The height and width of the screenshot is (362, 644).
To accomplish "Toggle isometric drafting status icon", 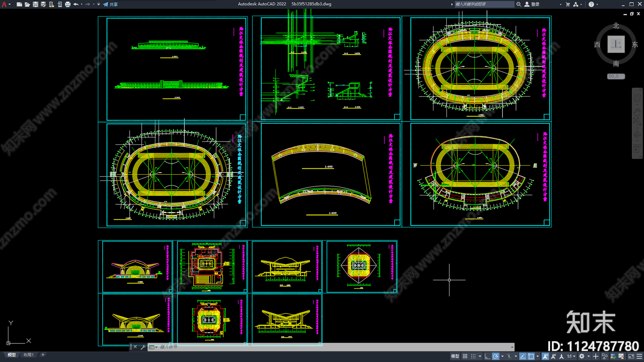I will tap(509, 356).
